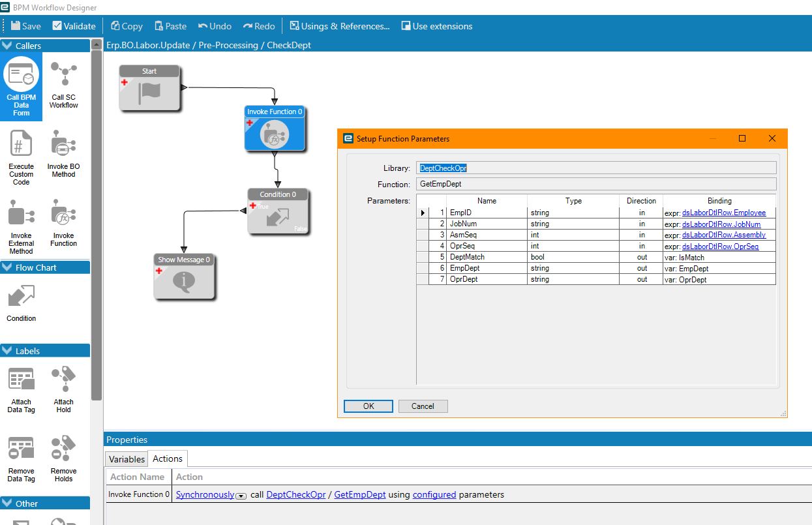The image size is (812, 525).
Task: Switch to the Variables tab
Action: [x=127, y=459]
